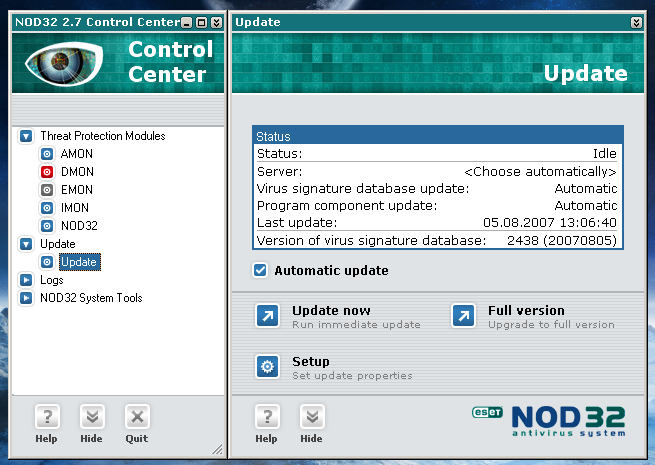Click the Control Center title bar chevron button
The width and height of the screenshot is (655, 465).
tap(216, 23)
